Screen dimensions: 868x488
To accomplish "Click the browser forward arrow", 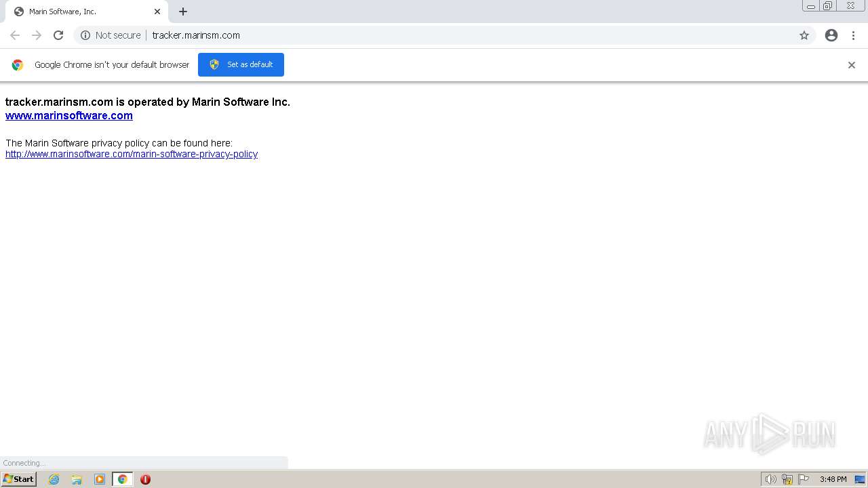I will pos(37,35).
